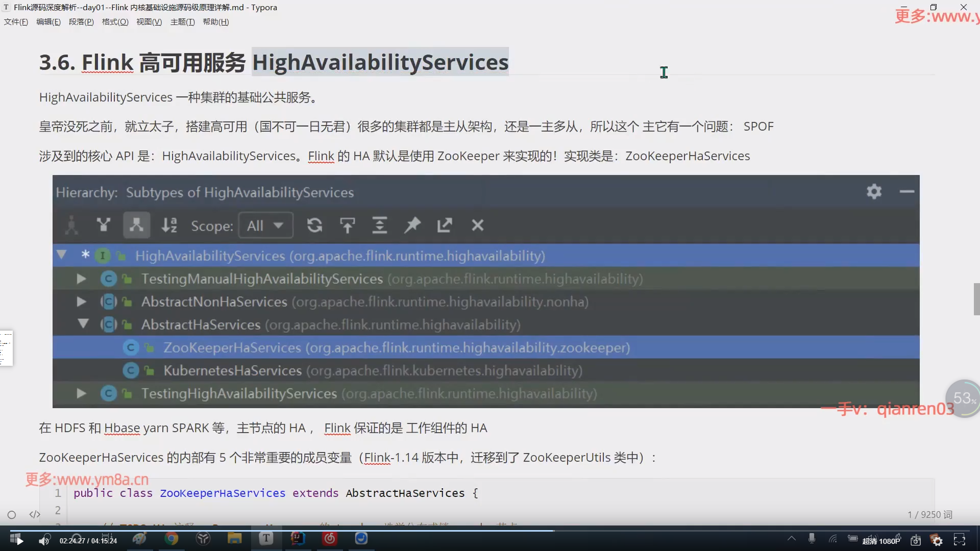The height and width of the screenshot is (551, 980).
Task: Select KubernetesHaServices class in hierarchy
Action: [x=233, y=370]
